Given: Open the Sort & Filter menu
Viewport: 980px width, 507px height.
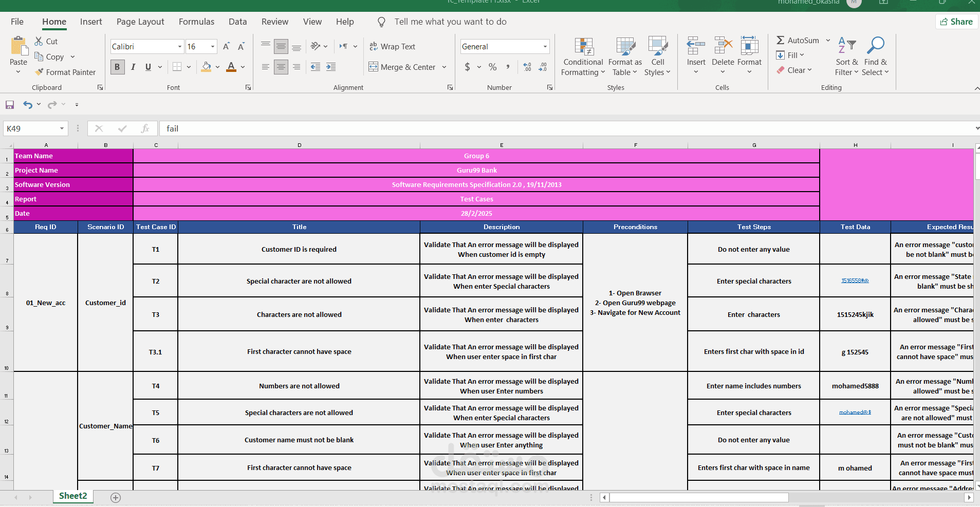Looking at the screenshot, I should point(846,57).
